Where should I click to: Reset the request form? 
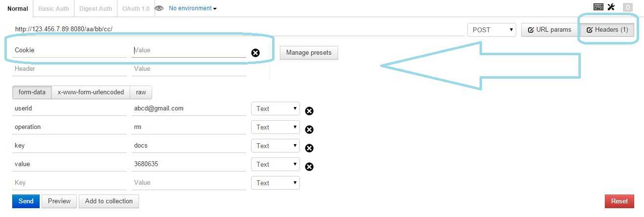pyautogui.click(x=620, y=201)
